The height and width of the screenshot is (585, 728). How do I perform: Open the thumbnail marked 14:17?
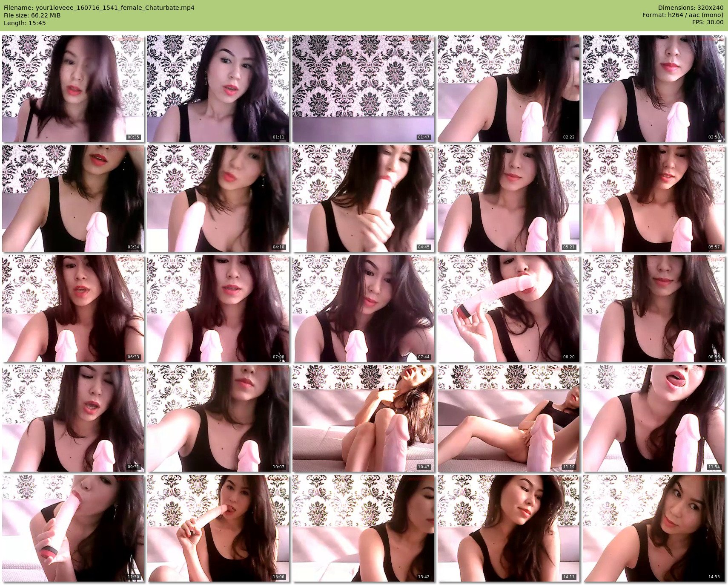pos(508,528)
